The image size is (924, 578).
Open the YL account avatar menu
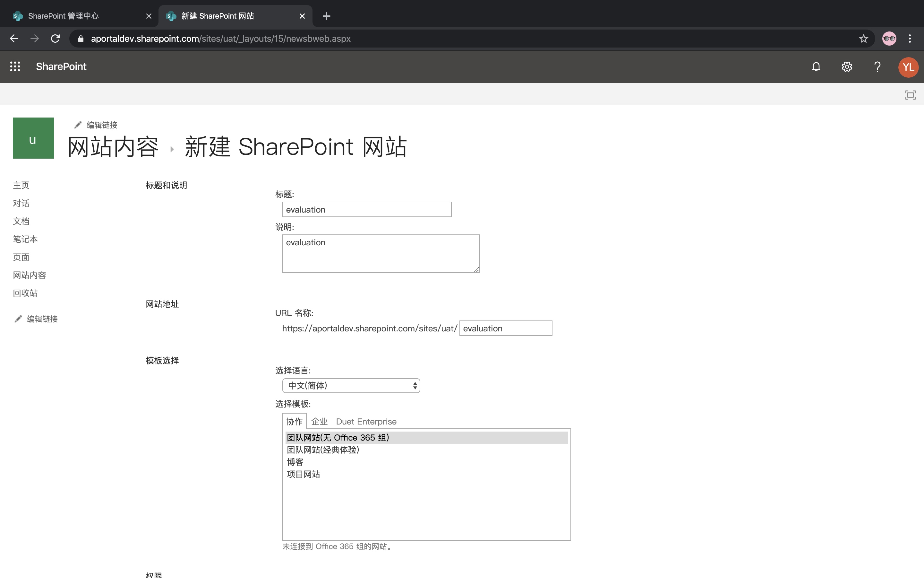[908, 67]
